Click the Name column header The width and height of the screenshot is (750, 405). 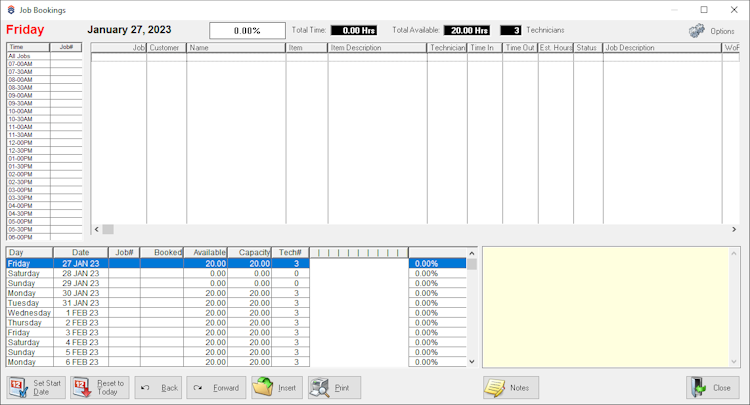[236, 48]
